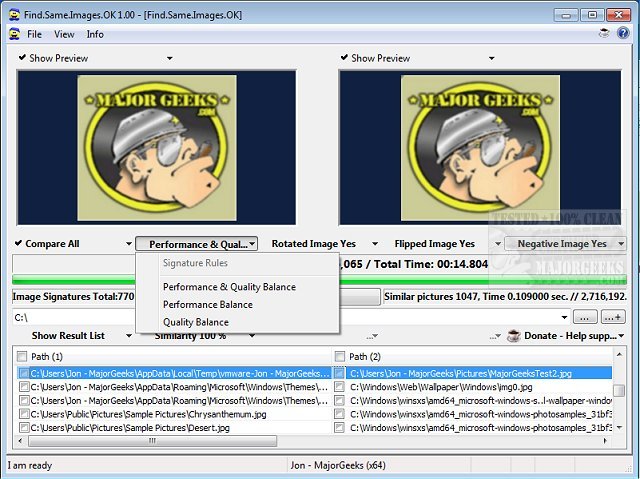The height and width of the screenshot is (479, 640).
Task: Check the Path (1) header checkbox
Action: 22,357
